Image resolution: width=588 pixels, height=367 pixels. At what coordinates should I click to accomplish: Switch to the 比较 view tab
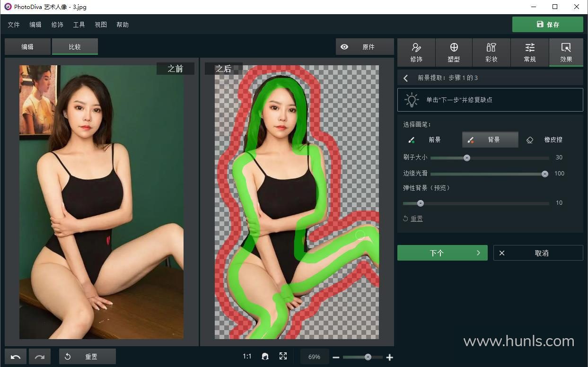75,47
